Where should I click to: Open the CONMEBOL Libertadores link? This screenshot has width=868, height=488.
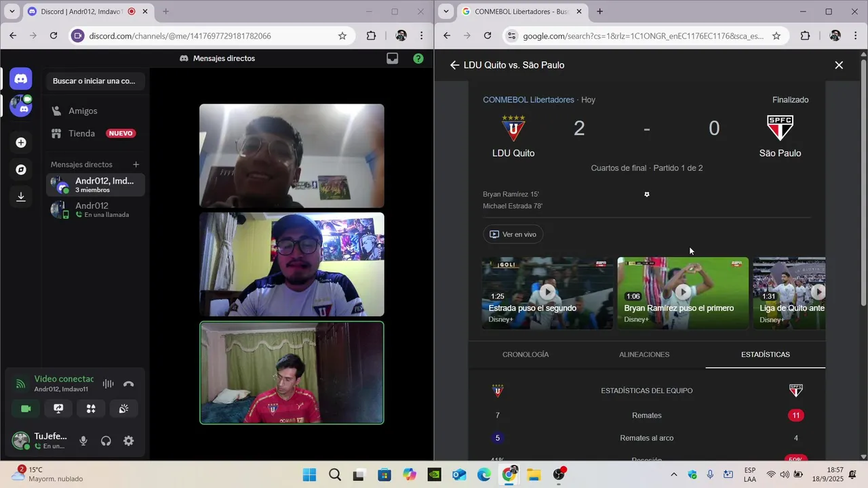[528, 100]
